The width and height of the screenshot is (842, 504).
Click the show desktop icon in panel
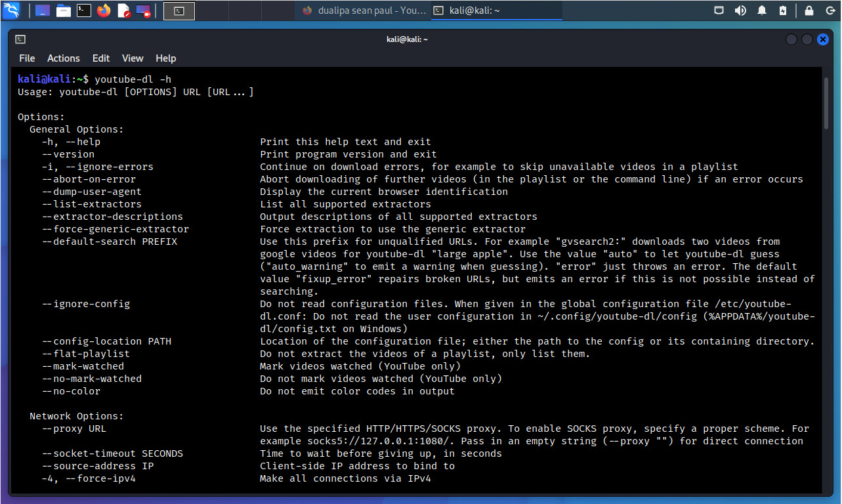pos(43,10)
